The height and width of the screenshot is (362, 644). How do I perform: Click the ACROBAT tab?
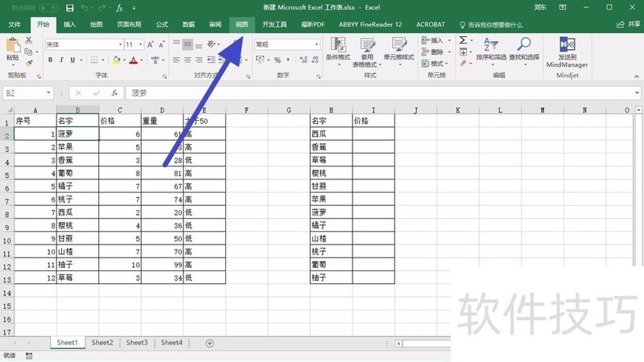click(x=431, y=25)
